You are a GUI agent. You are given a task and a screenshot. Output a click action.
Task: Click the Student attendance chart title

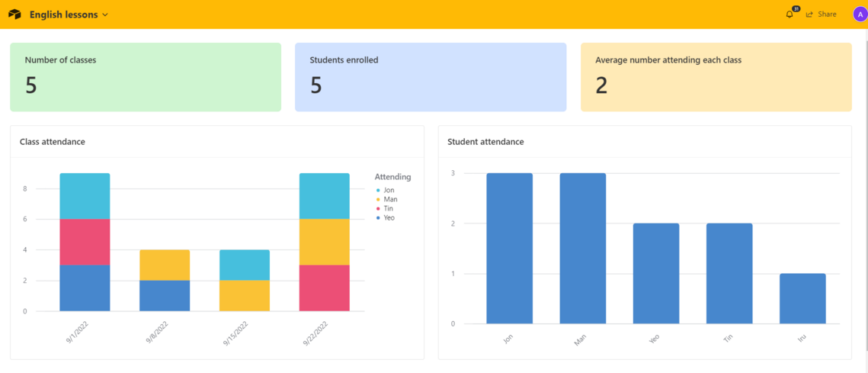pyautogui.click(x=485, y=142)
